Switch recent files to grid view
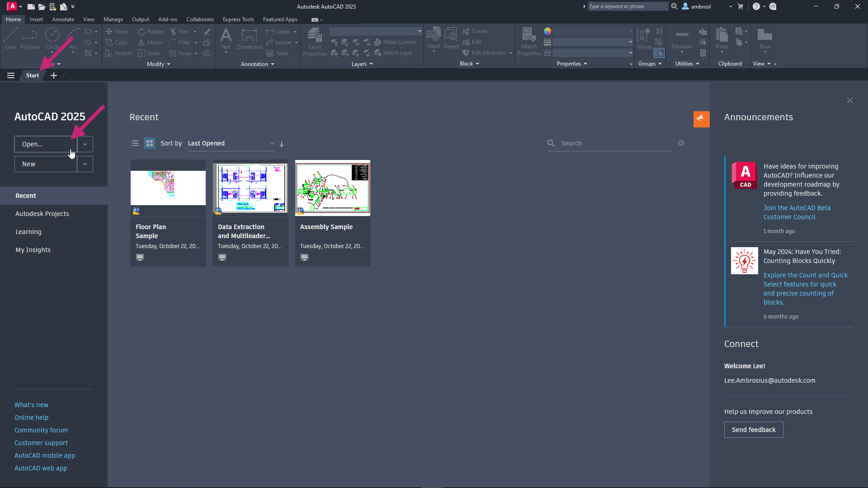868x488 pixels. point(150,143)
